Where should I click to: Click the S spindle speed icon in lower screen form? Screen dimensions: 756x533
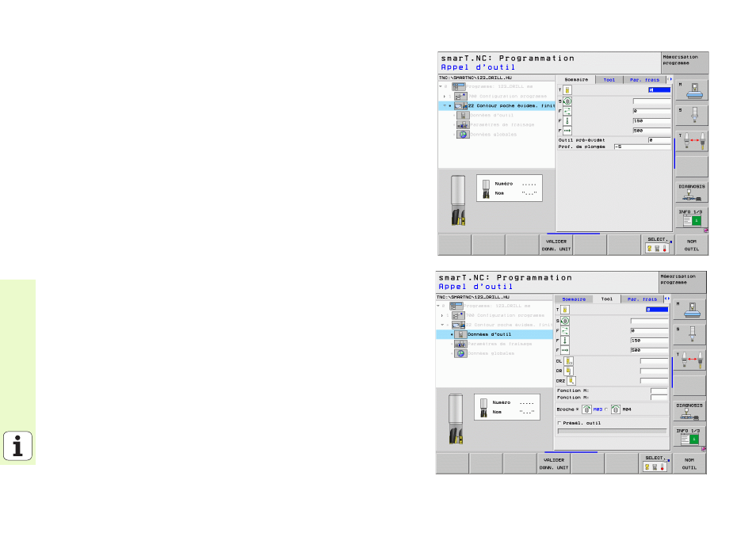[x=565, y=321]
